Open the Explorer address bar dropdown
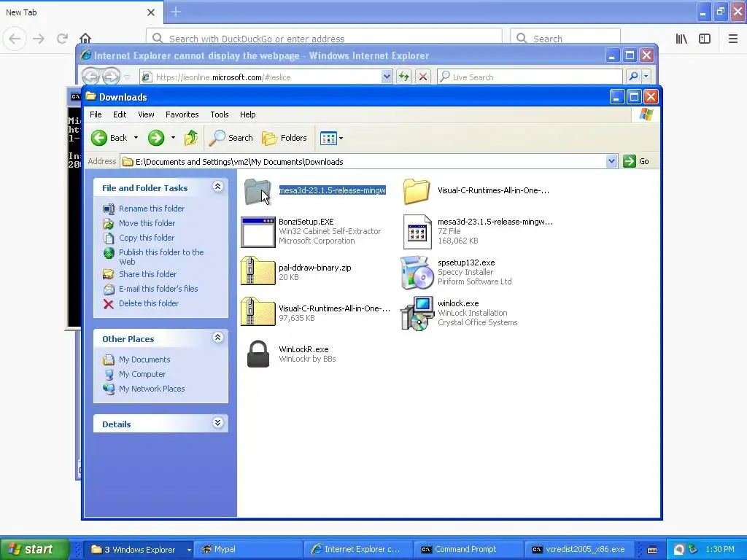Viewport: 747px width, 560px height. point(612,161)
